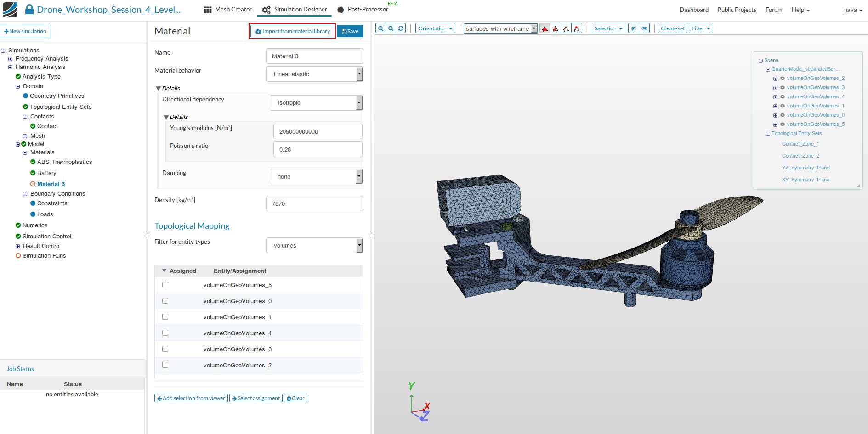
Task: Click the green check icon beside Battery
Action: [x=33, y=173]
